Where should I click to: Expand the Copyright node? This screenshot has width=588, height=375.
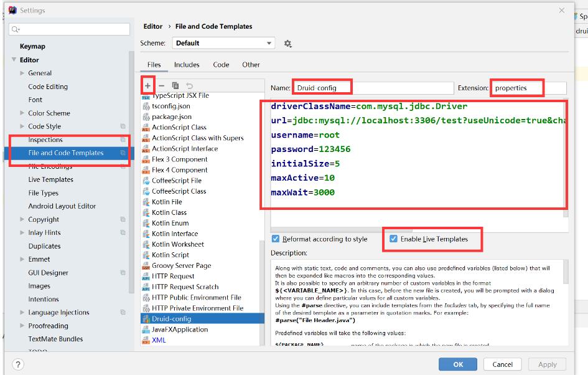tap(22, 219)
